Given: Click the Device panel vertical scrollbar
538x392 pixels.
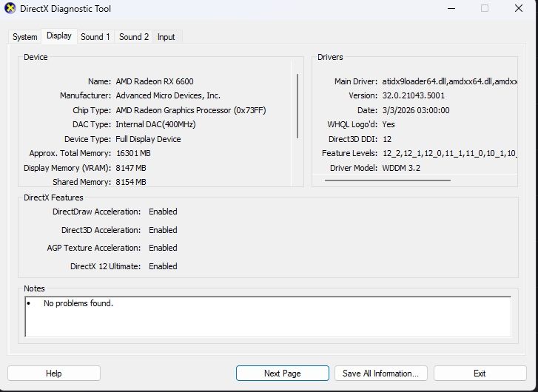Looking at the screenshot, I should (x=297, y=106).
